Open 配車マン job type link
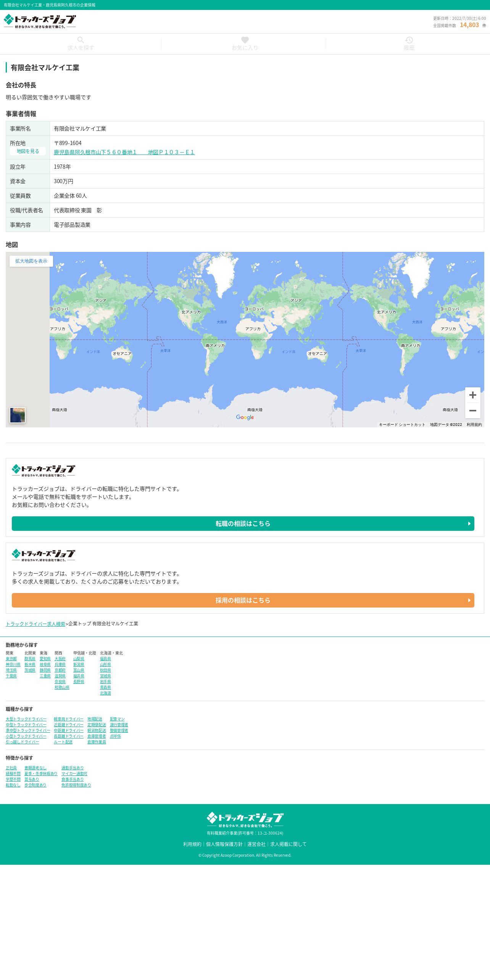The width and height of the screenshot is (490, 980). (x=117, y=719)
